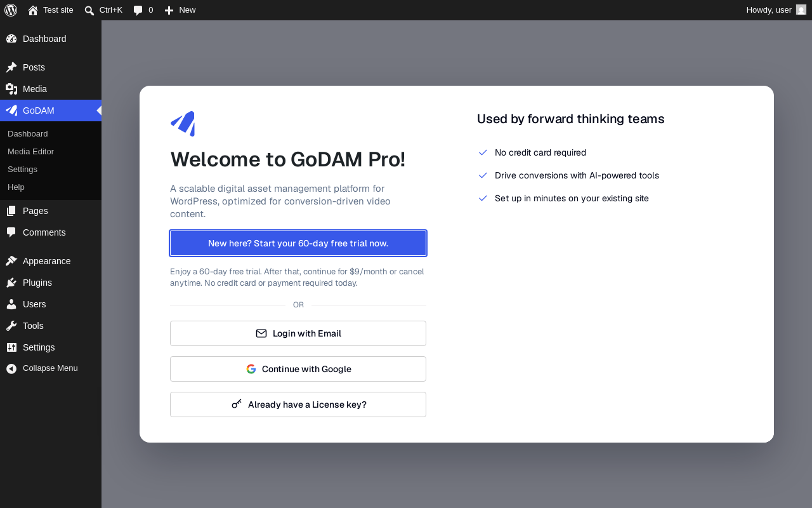The width and height of the screenshot is (812, 508).
Task: Go to the Plugins menu
Action: point(51,283)
